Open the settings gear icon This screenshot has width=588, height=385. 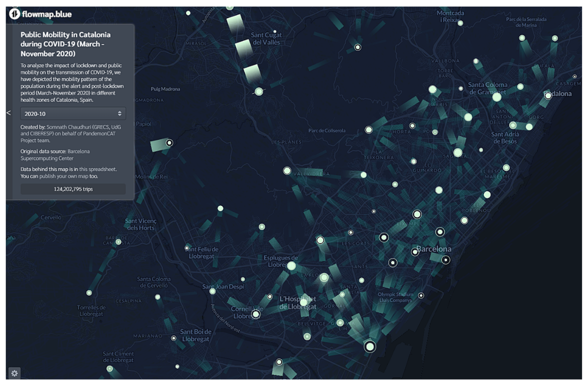click(x=14, y=373)
